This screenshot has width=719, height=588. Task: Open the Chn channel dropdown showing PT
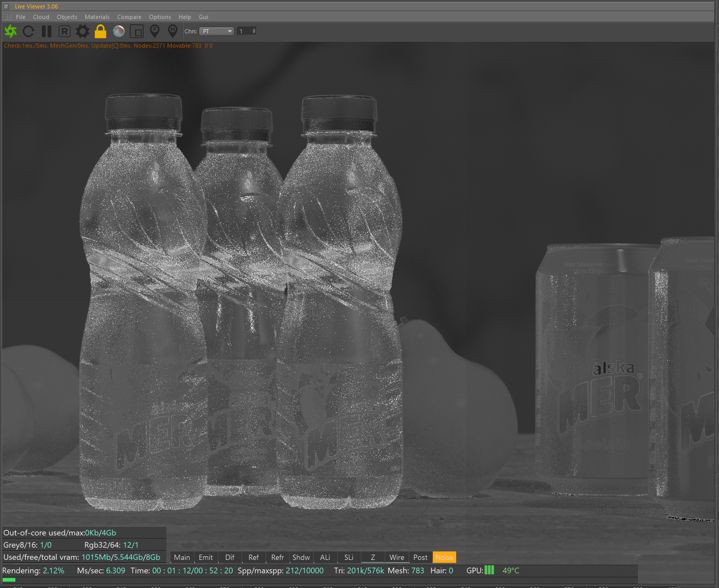[x=217, y=31]
